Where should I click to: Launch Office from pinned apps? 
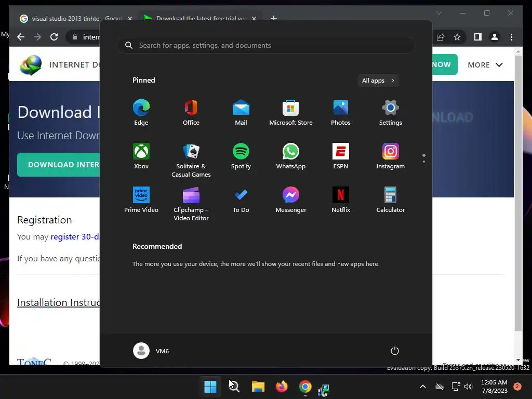[x=191, y=113]
